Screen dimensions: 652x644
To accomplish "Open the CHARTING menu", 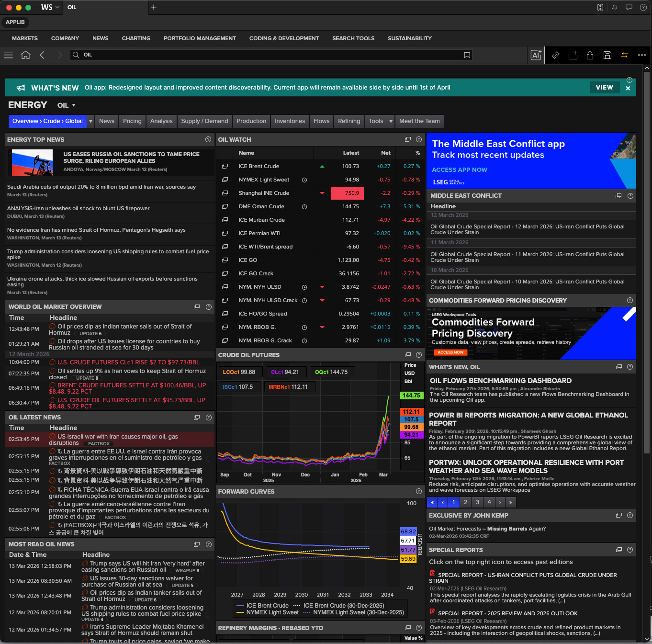I will click(136, 38).
